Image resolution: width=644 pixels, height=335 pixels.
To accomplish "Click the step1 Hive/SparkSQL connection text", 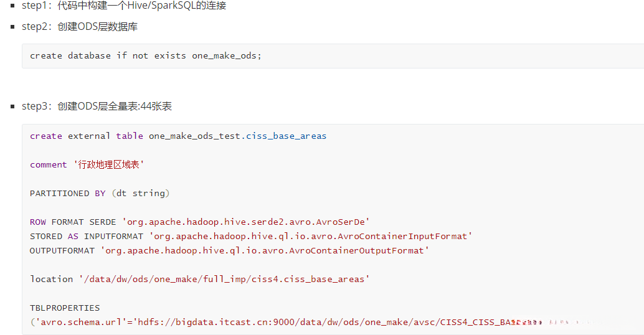I will click(124, 6).
